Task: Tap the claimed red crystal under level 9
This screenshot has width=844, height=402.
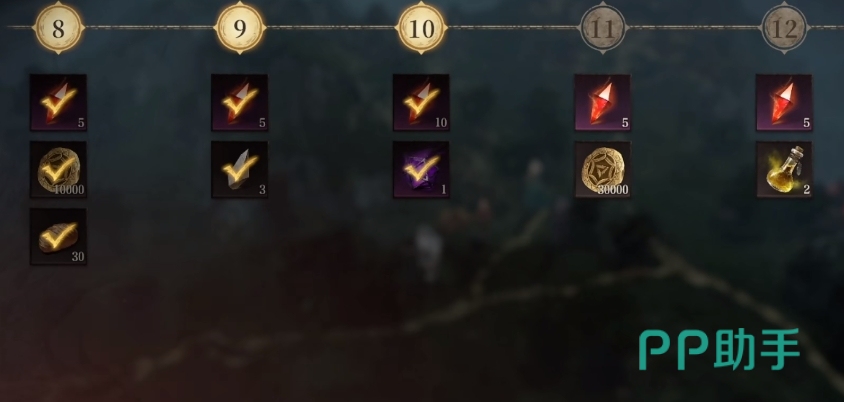Action: pos(240,103)
